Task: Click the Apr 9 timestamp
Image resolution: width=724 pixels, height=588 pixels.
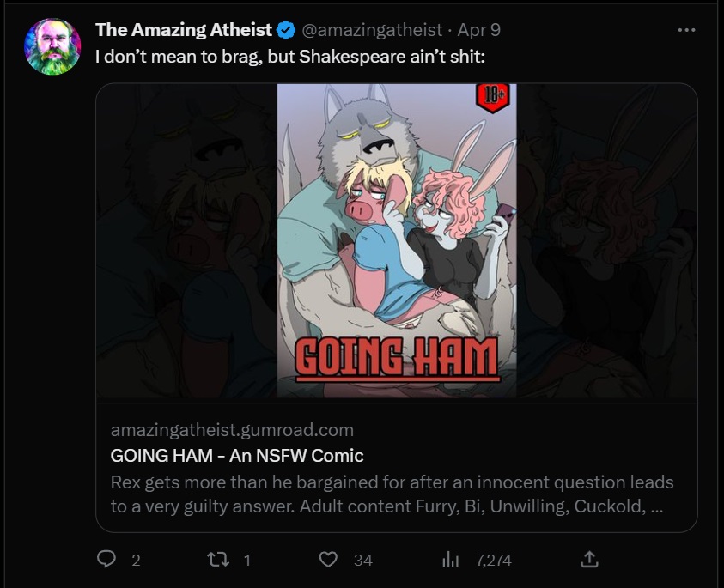Action: click(x=479, y=30)
